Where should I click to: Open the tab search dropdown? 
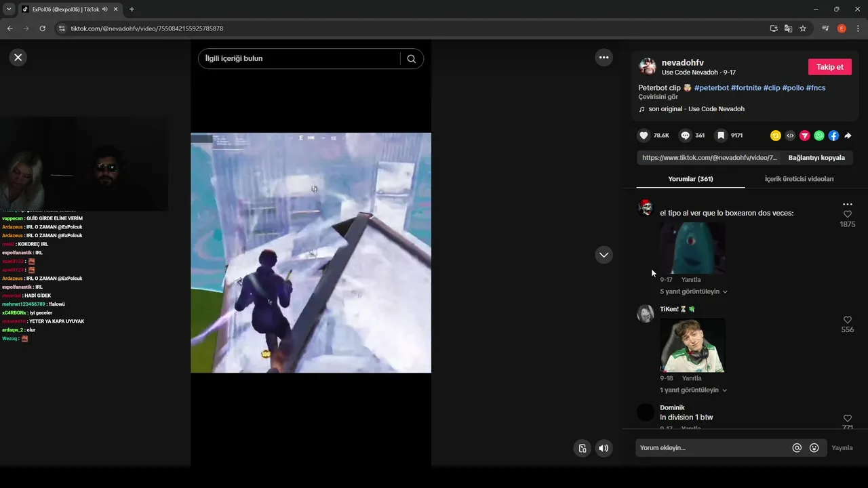pos(9,9)
